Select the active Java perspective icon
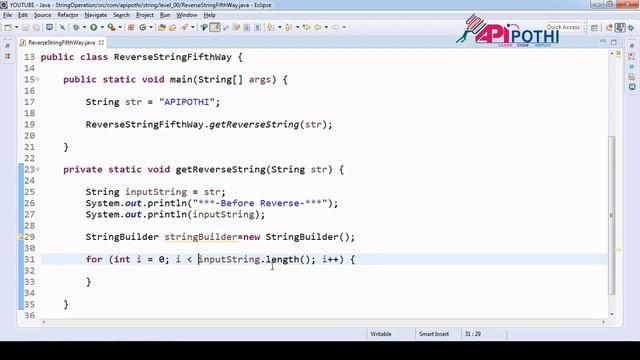 pyautogui.click(x=620, y=27)
